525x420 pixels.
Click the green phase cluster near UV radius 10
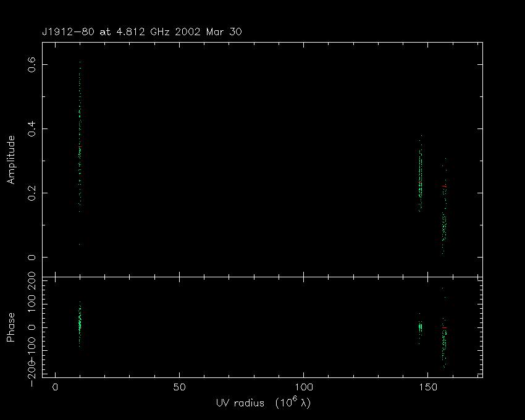tap(80, 324)
